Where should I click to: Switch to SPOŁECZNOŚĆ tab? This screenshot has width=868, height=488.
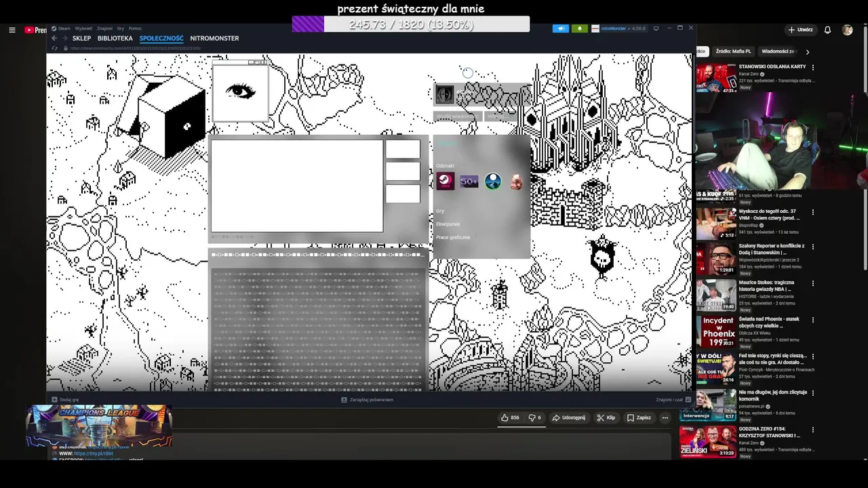click(x=161, y=39)
